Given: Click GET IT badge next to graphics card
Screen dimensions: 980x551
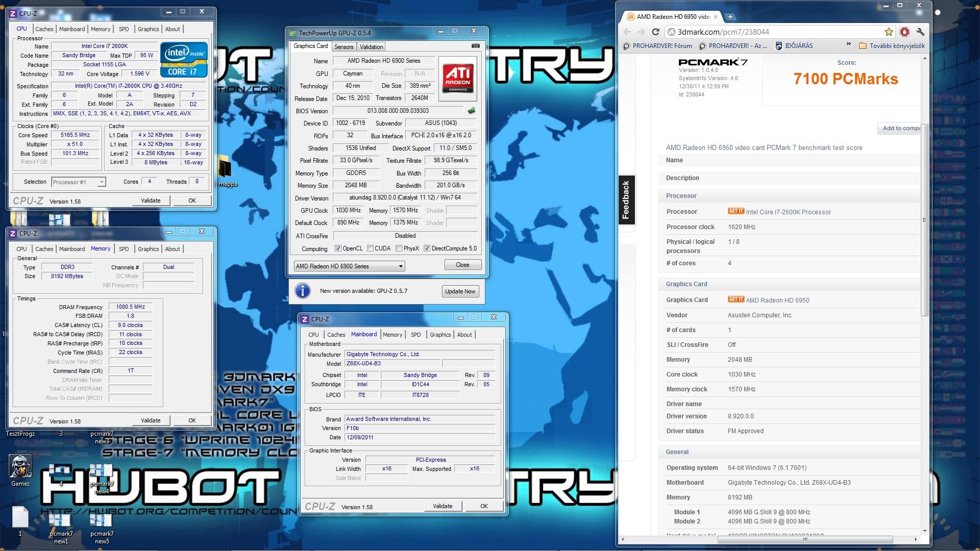Looking at the screenshot, I should pyautogui.click(x=736, y=299).
